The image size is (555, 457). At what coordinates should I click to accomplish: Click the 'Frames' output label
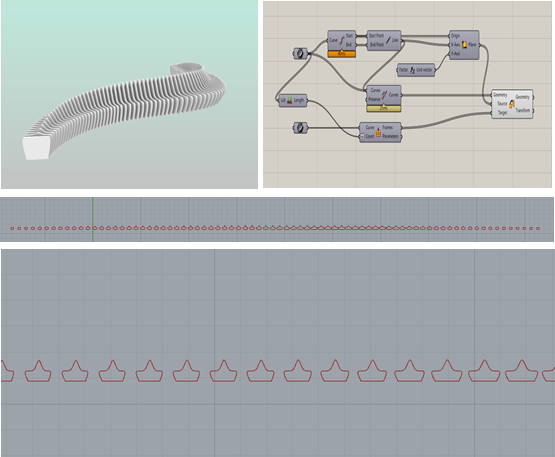pyautogui.click(x=388, y=127)
